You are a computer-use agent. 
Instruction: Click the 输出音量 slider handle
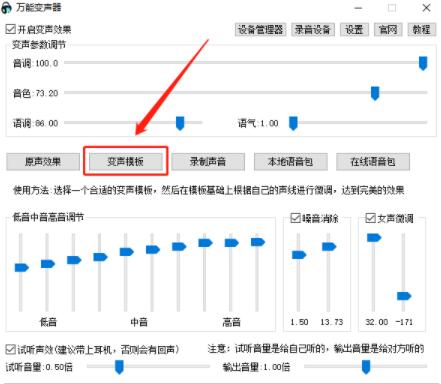[x=366, y=367]
